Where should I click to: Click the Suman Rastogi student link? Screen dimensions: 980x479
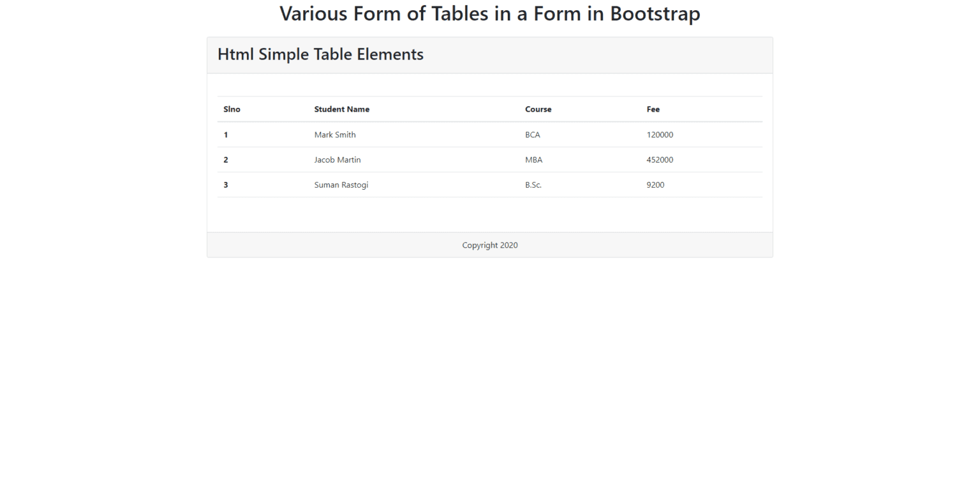pyautogui.click(x=341, y=185)
